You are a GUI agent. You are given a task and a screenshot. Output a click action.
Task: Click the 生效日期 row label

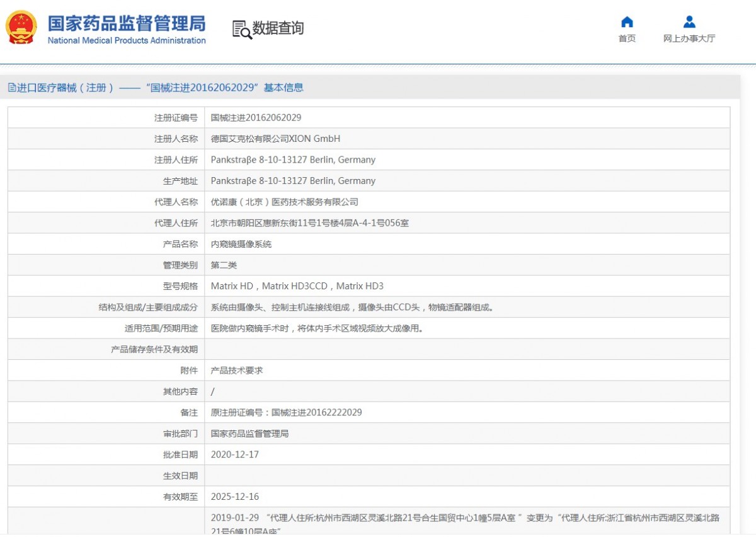click(x=180, y=476)
